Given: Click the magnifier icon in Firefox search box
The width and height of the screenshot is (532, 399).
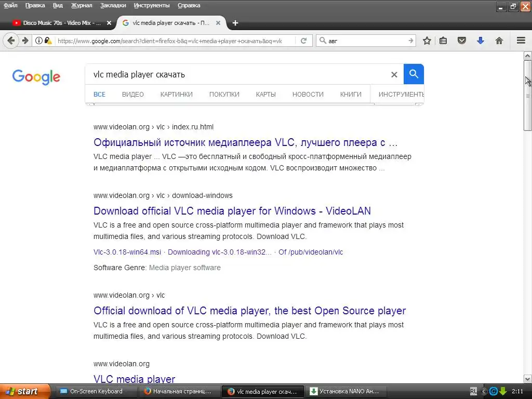Looking at the screenshot, I should pyautogui.click(x=323, y=41).
